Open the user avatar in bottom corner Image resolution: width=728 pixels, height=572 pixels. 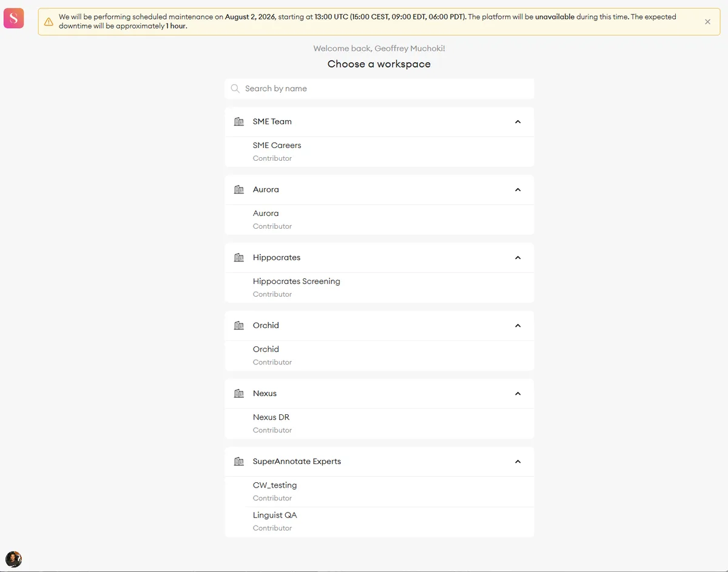pos(13,559)
